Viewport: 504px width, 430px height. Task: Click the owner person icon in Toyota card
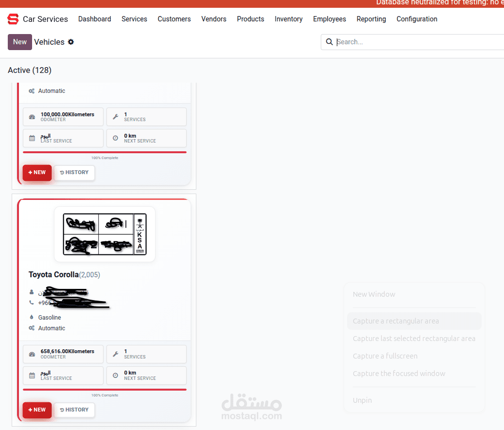[x=32, y=292]
